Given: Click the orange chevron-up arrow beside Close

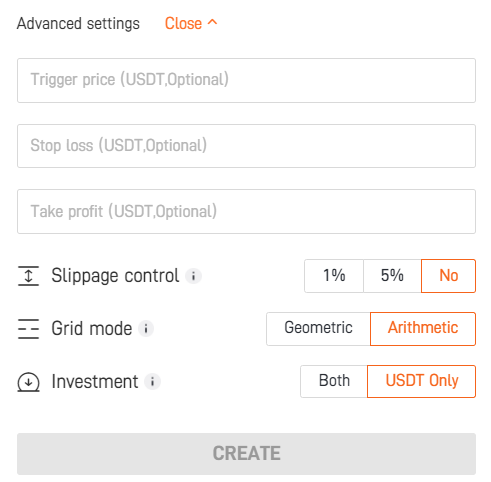Looking at the screenshot, I should click(x=212, y=22).
